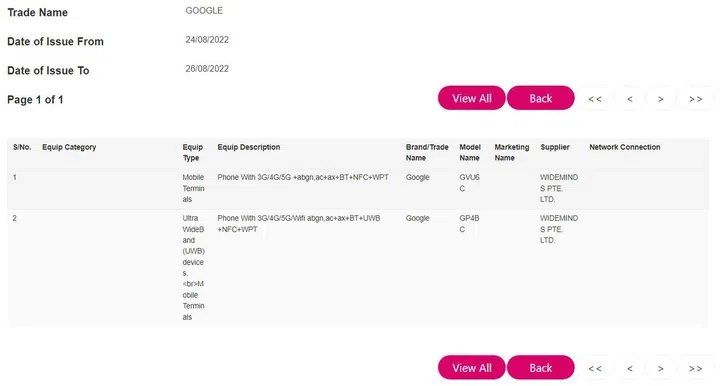
Task: Select the Brand/Trade Name column header
Action: point(427,152)
